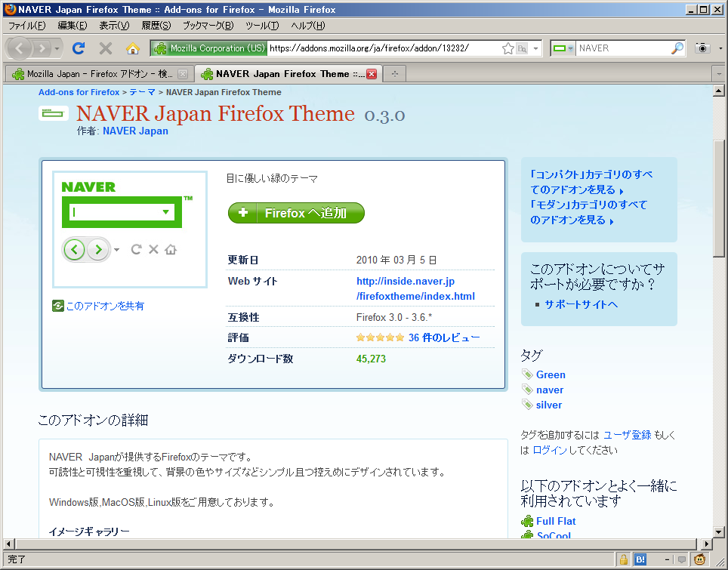Reload the page with the blue refresh icon
The image size is (728, 570).
point(79,48)
